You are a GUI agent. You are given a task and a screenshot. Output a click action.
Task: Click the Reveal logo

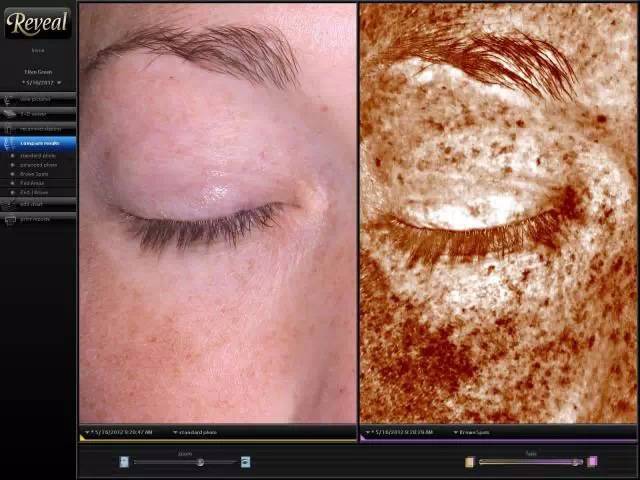click(x=38, y=23)
